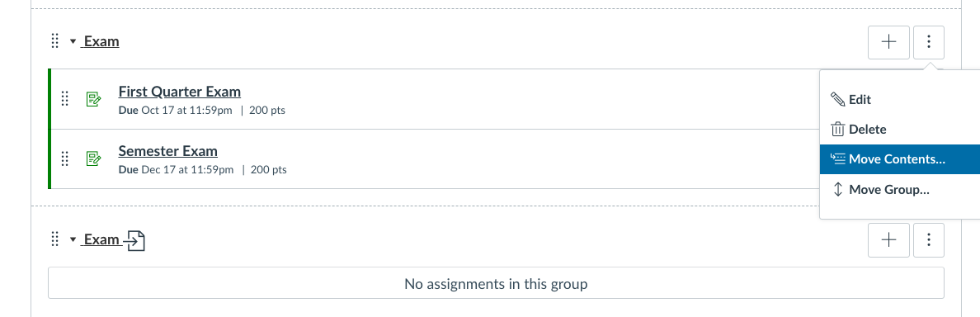Screen dimensions: 980x317
Task: Click the No assignments in this group box
Action: (497, 284)
